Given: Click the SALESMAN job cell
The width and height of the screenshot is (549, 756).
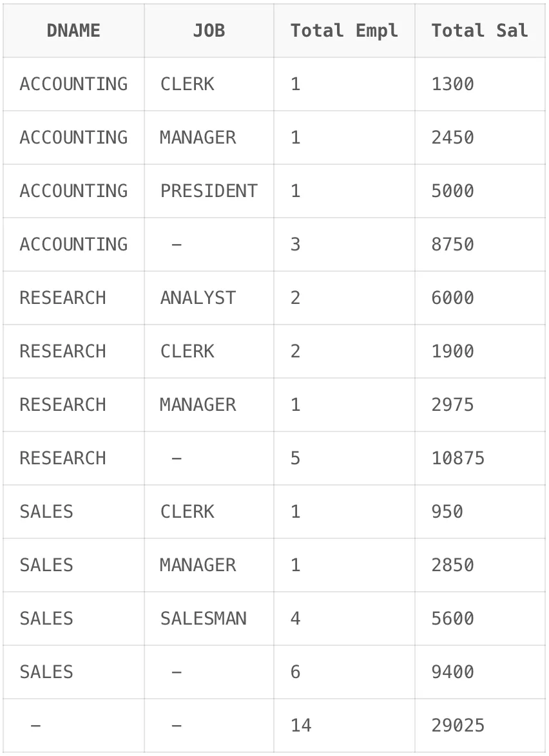Looking at the screenshot, I should [209, 619].
